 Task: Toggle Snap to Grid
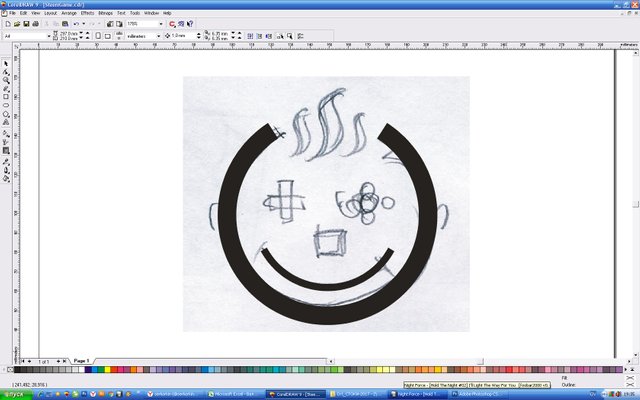pyautogui.click(x=250, y=36)
